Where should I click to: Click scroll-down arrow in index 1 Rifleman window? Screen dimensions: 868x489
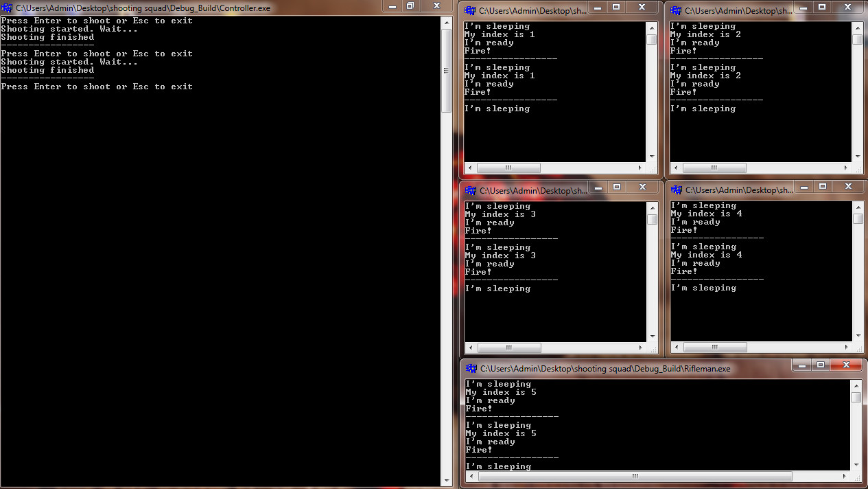point(652,157)
